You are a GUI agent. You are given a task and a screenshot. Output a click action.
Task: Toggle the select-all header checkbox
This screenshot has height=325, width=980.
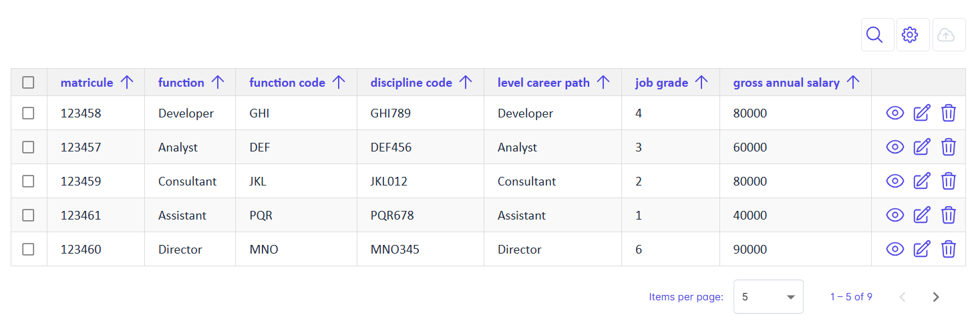(28, 83)
